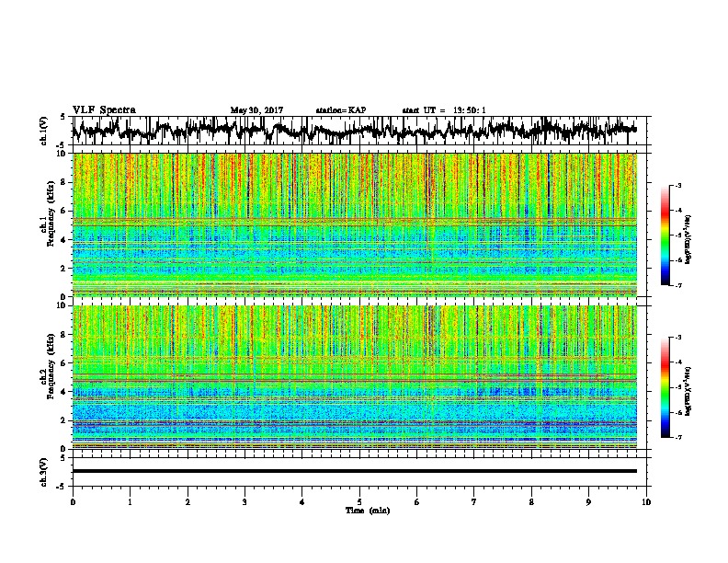Click the ch.2 spectrogram plot area
The height and width of the screenshot is (563, 728).
[354, 377]
